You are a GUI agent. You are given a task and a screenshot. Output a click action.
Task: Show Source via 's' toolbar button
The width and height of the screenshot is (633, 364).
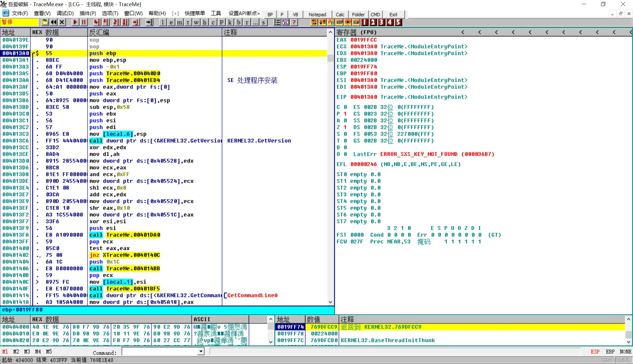(264, 22)
